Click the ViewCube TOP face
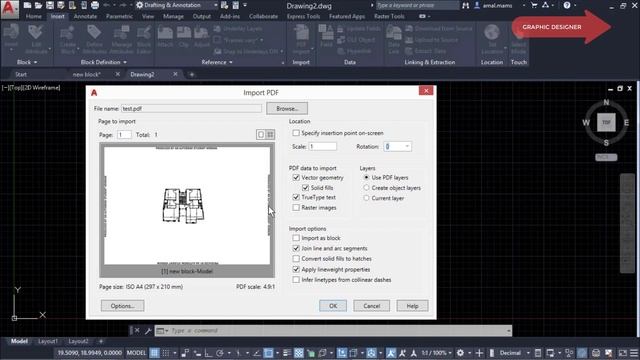 click(606, 122)
